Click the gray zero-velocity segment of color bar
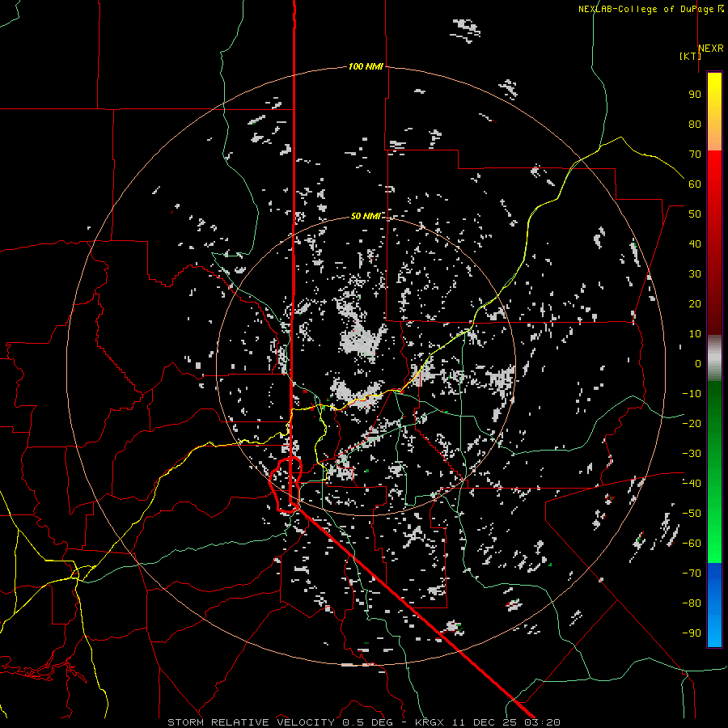Viewport: 728px width, 728px height. coord(714,358)
